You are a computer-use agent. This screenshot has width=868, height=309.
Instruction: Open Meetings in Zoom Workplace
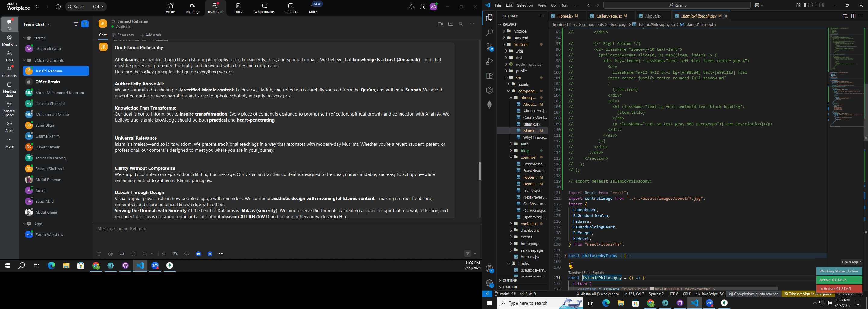pos(193,8)
